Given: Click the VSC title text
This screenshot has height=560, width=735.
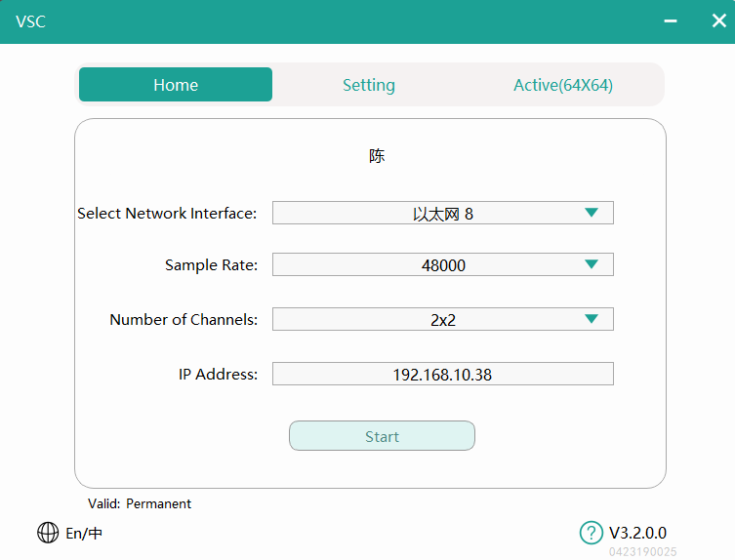Looking at the screenshot, I should [30, 21].
